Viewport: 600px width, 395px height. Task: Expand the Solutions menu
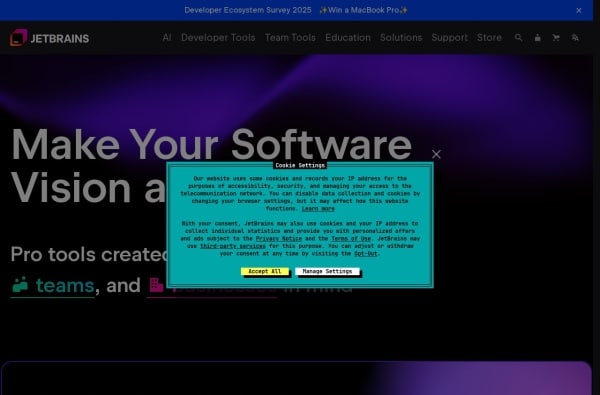tap(401, 38)
